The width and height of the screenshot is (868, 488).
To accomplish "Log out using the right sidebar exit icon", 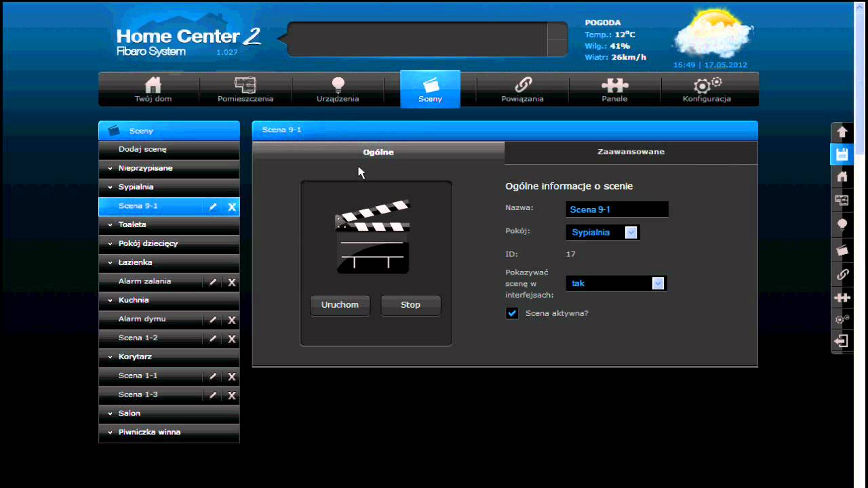I will 842,341.
